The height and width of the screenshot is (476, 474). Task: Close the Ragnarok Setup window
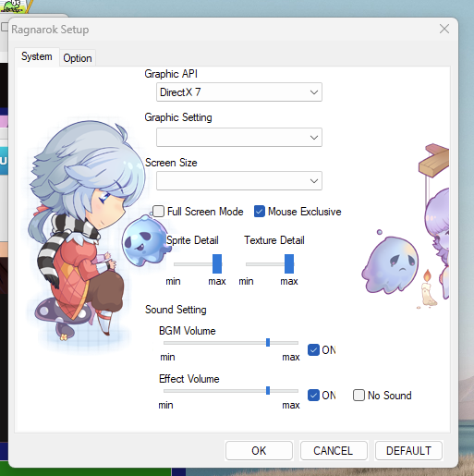coord(444,29)
